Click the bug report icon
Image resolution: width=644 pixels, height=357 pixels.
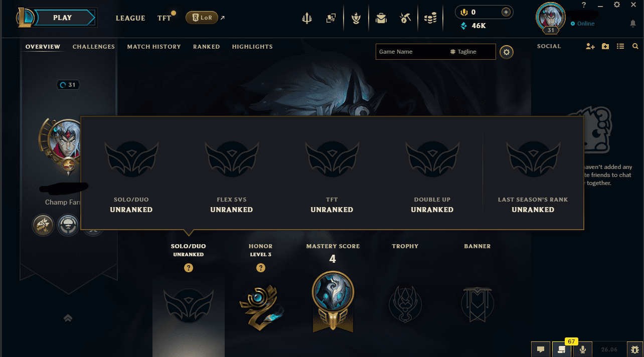635,349
